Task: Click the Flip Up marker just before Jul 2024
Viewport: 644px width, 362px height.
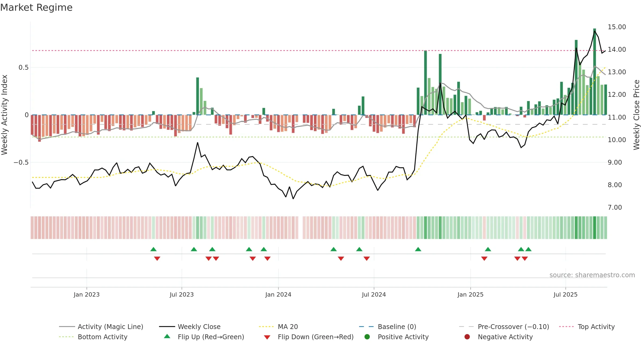Action: coord(359,249)
